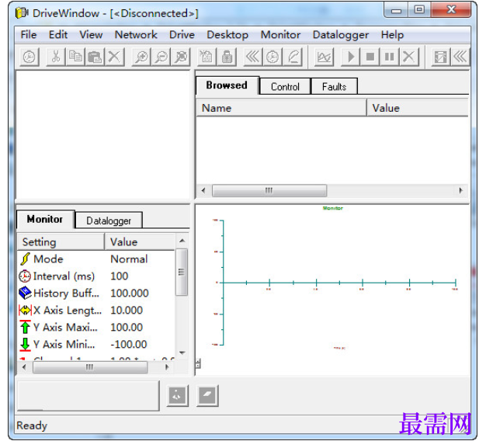Click the 100.000 history buffer value
This screenshot has width=486, height=448.
tap(130, 293)
